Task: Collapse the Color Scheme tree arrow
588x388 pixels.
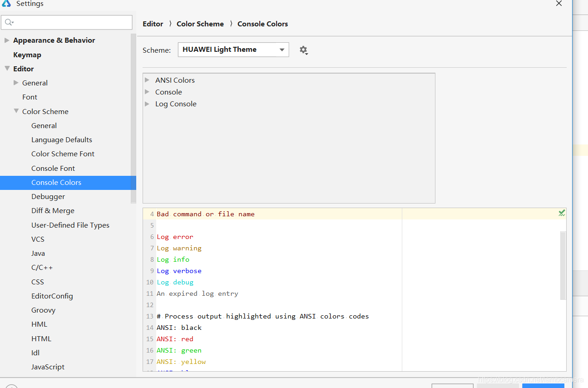Action: [16, 111]
